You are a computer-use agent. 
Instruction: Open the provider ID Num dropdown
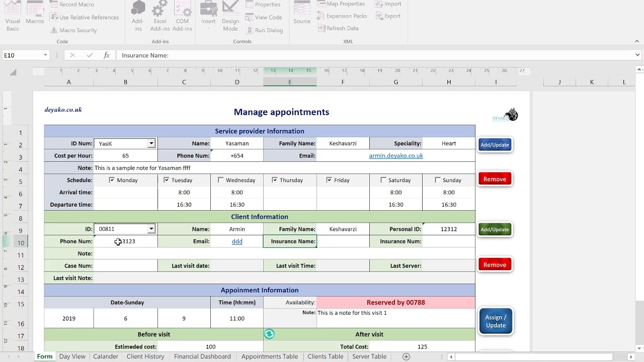pos(151,144)
